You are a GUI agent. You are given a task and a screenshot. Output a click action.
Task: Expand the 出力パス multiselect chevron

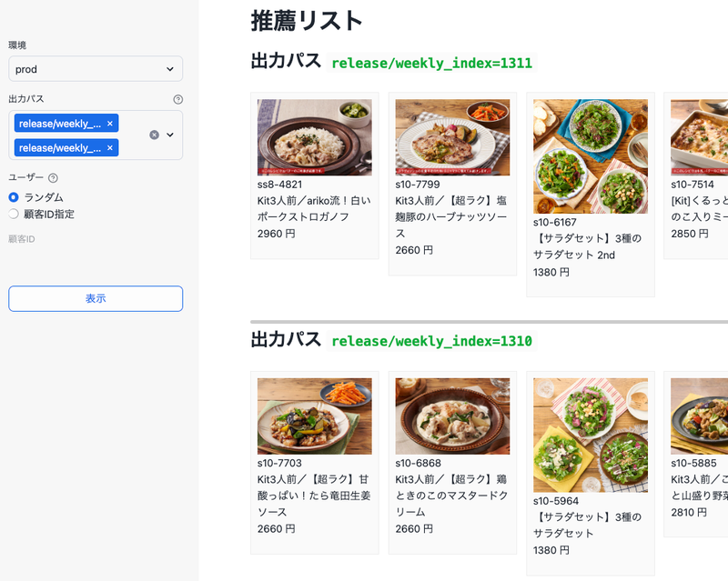[x=170, y=135]
